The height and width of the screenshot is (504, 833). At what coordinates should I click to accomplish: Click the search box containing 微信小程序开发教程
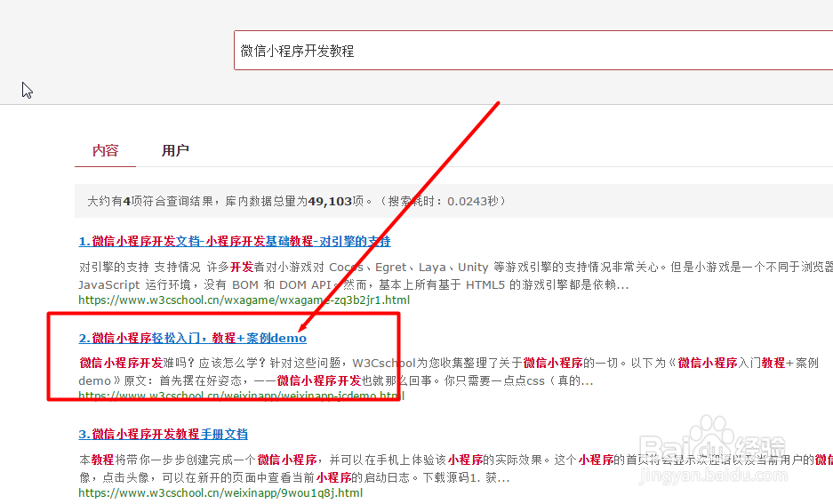point(533,51)
